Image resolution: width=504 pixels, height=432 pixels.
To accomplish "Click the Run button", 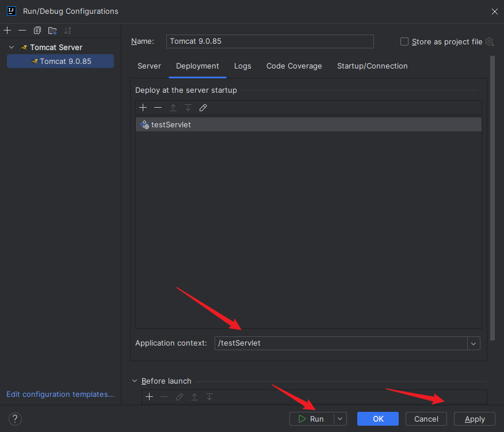I will pos(311,419).
